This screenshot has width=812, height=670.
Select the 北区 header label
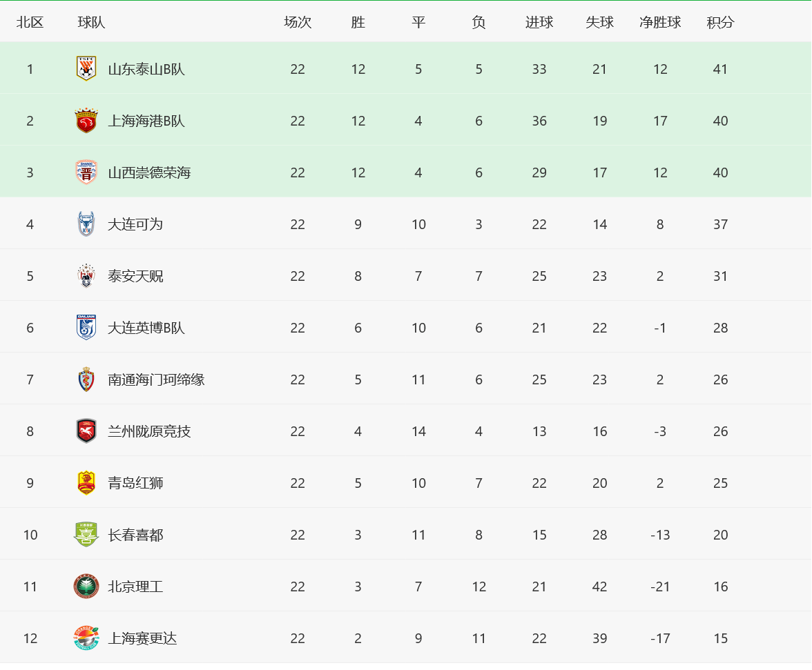click(x=30, y=22)
